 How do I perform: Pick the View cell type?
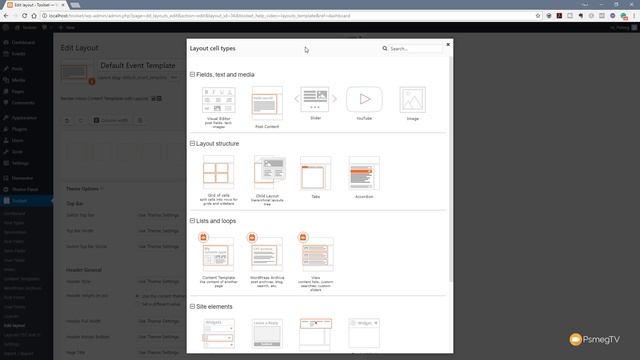click(316, 261)
